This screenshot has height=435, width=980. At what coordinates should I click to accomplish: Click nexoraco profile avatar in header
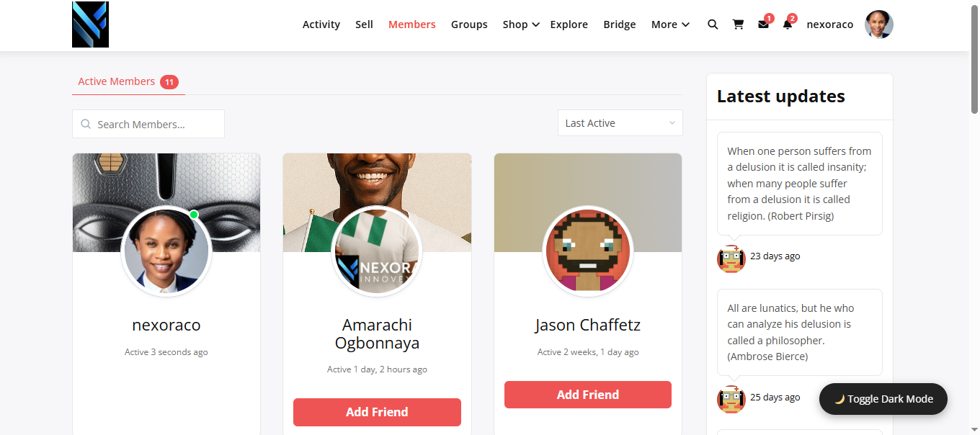[878, 24]
